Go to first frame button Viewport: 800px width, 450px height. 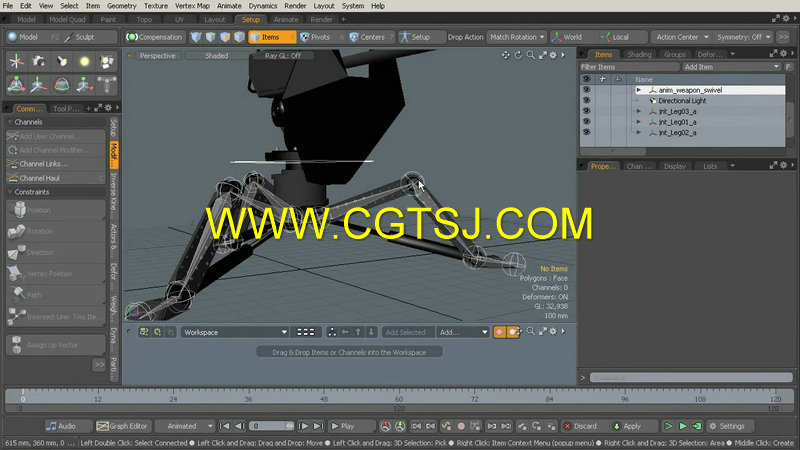tap(224, 426)
